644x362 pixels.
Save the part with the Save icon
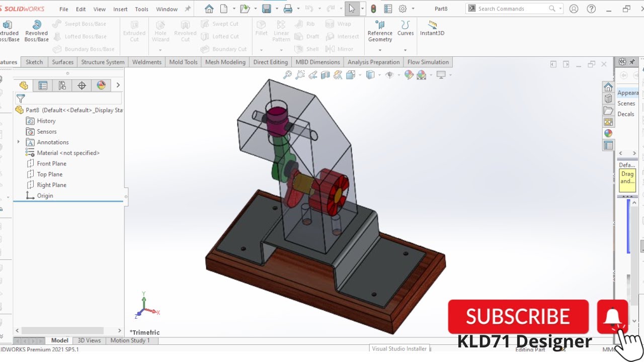(x=267, y=9)
